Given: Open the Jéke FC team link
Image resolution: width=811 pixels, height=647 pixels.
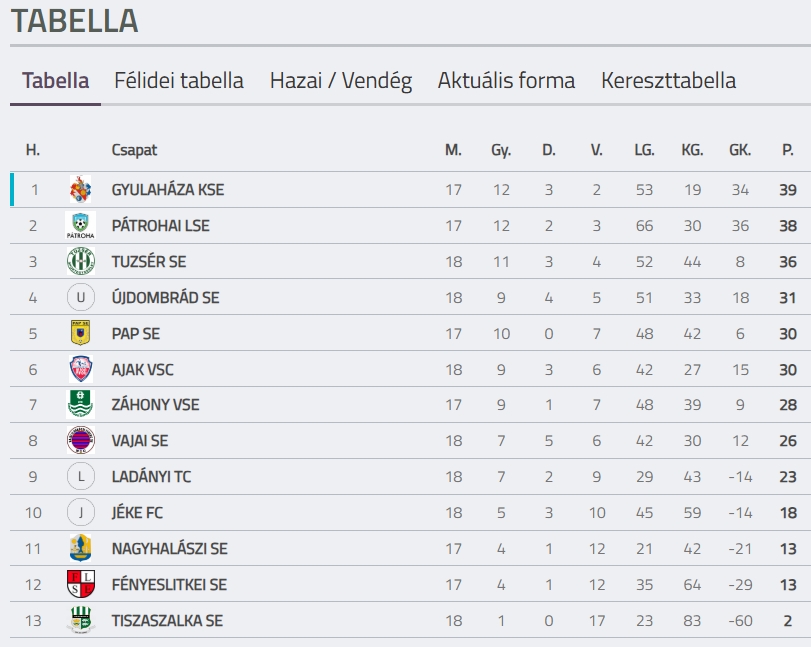Looking at the screenshot, I should [x=137, y=513].
